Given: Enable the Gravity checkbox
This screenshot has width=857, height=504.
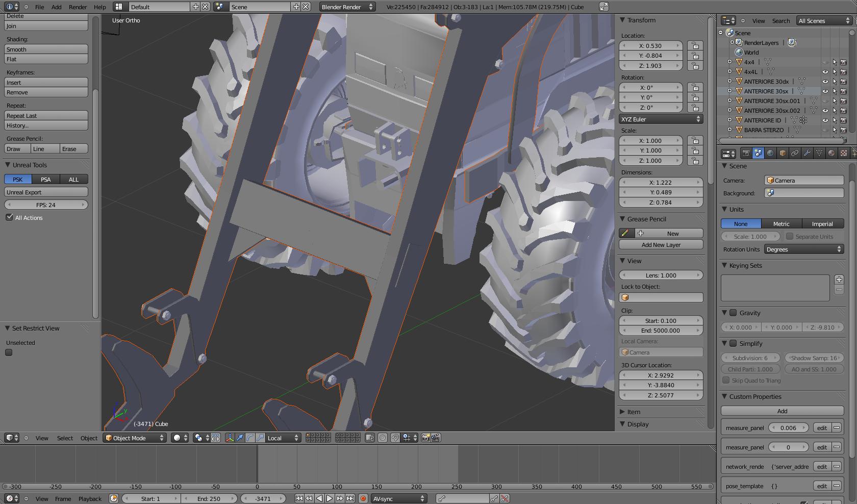Looking at the screenshot, I should click(x=733, y=313).
